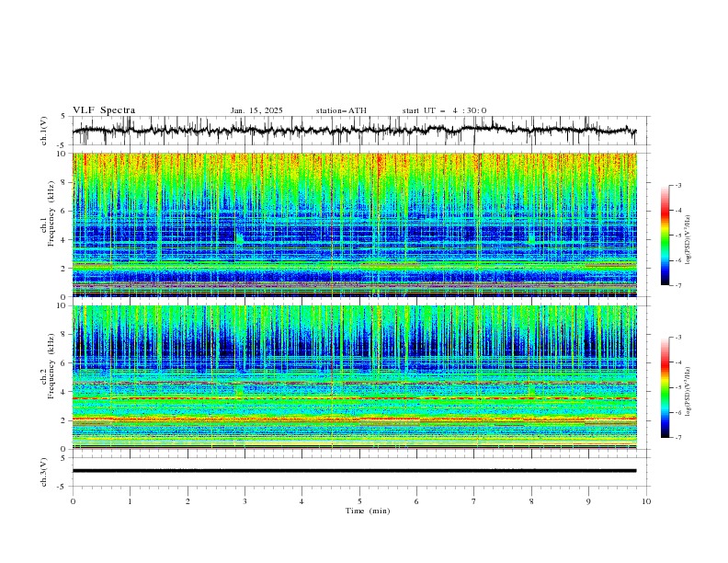Click the ch.1 "Frequency (kHz)" axis title

pos(51,212)
